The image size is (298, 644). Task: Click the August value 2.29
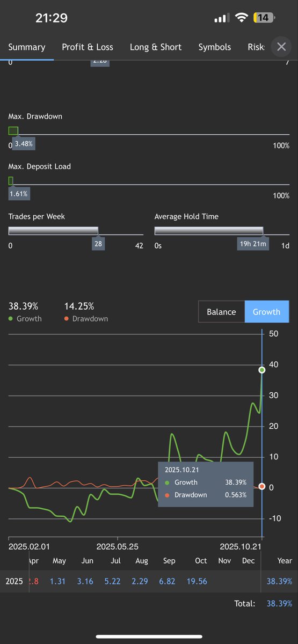(140, 581)
